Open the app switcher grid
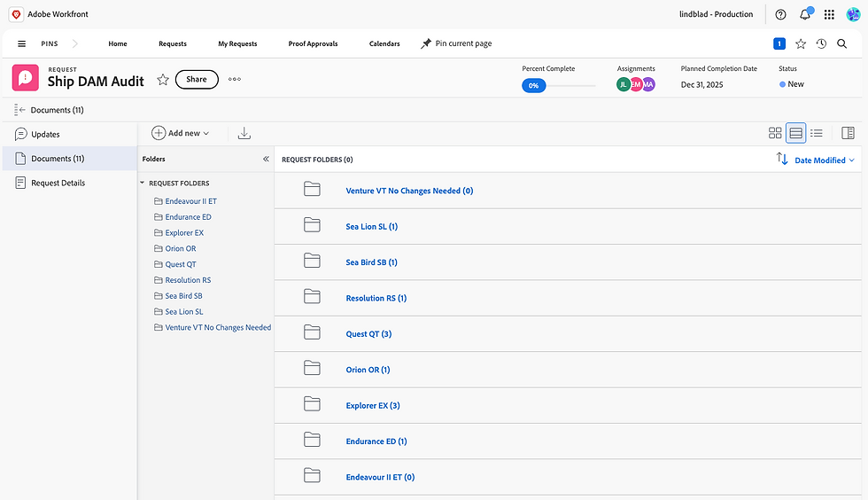The width and height of the screenshot is (868, 500). [829, 14]
